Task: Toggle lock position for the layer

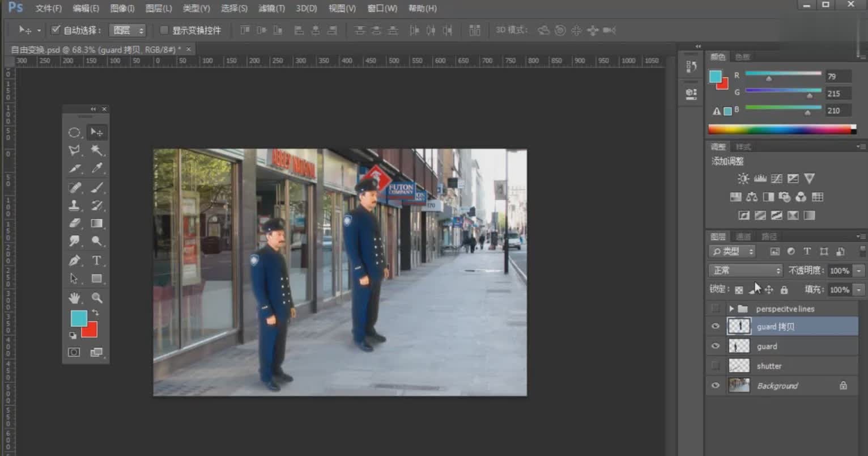Action: click(769, 290)
